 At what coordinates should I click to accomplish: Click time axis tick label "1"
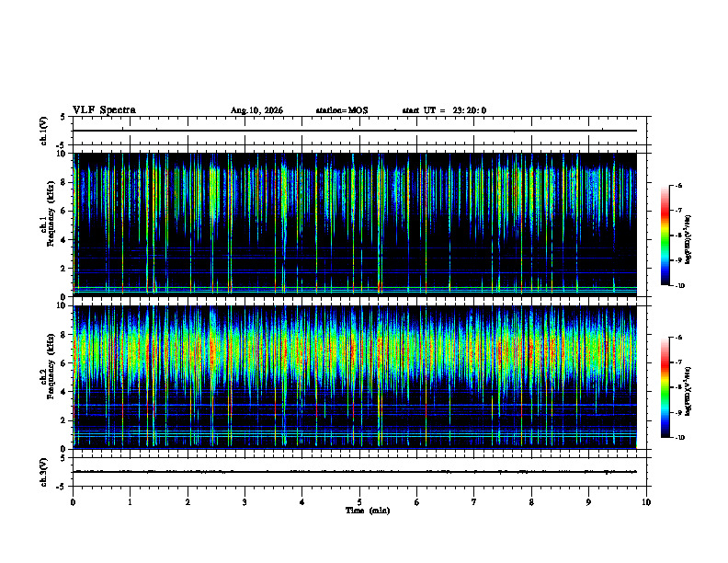click(130, 502)
